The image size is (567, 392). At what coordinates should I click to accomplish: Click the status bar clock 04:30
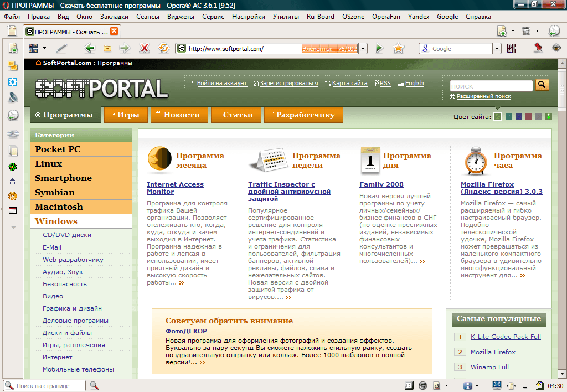(x=555, y=385)
